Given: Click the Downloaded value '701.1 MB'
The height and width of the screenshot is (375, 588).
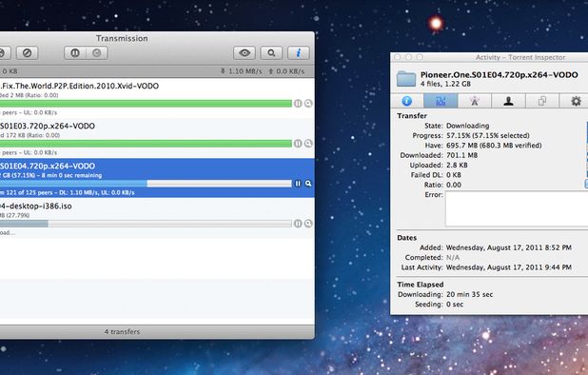Looking at the screenshot, I should point(462,155).
